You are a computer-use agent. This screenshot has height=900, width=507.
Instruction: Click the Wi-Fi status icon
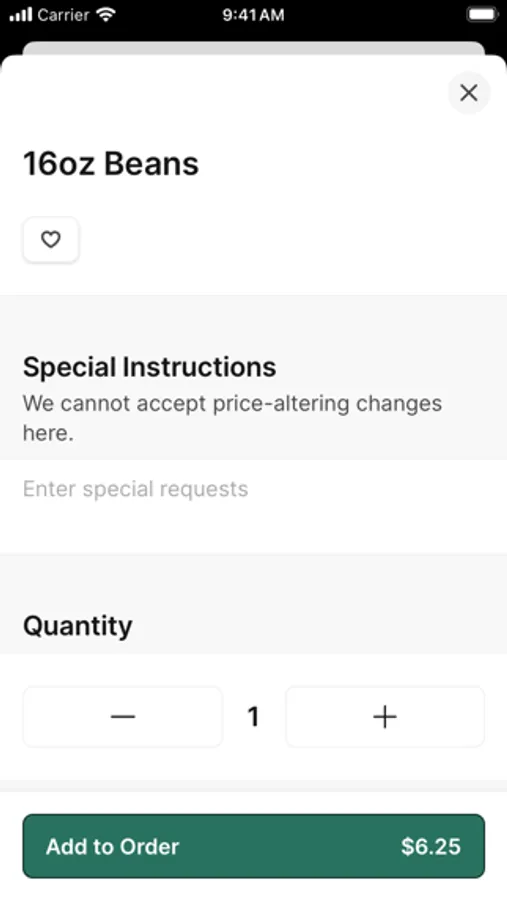(x=106, y=14)
